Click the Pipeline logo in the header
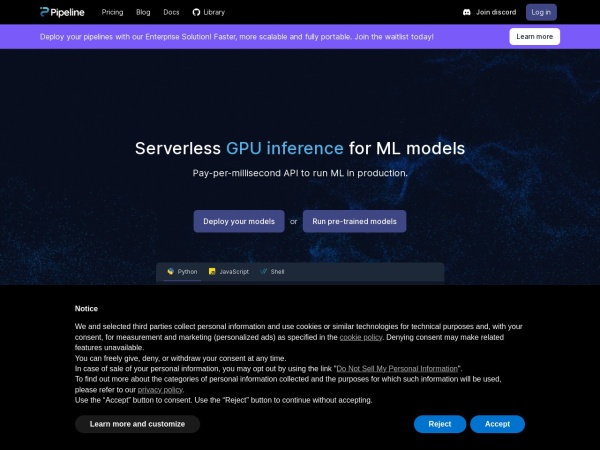 [64, 12]
